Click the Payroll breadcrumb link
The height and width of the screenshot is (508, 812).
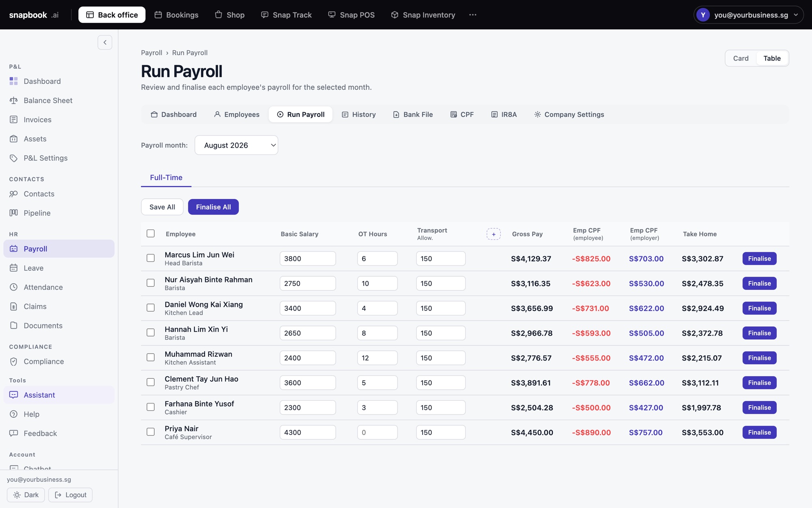151,53
